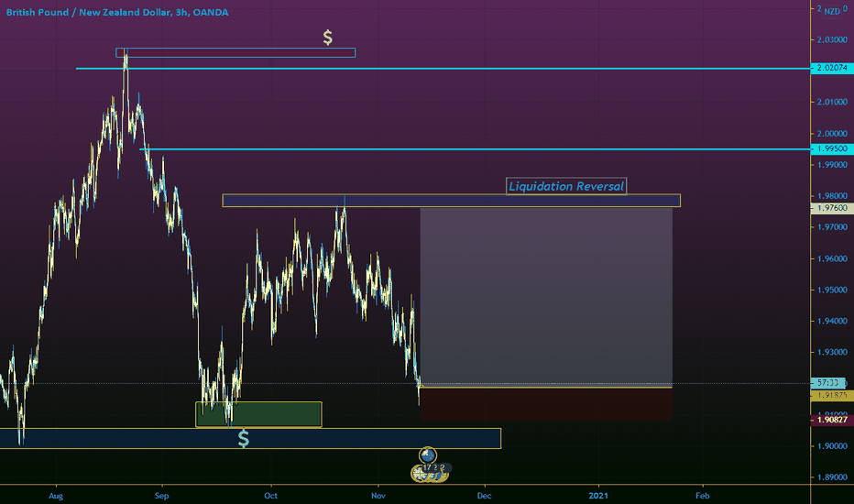
Task: Click the 2.00000 price scale value
Action: click(x=832, y=134)
